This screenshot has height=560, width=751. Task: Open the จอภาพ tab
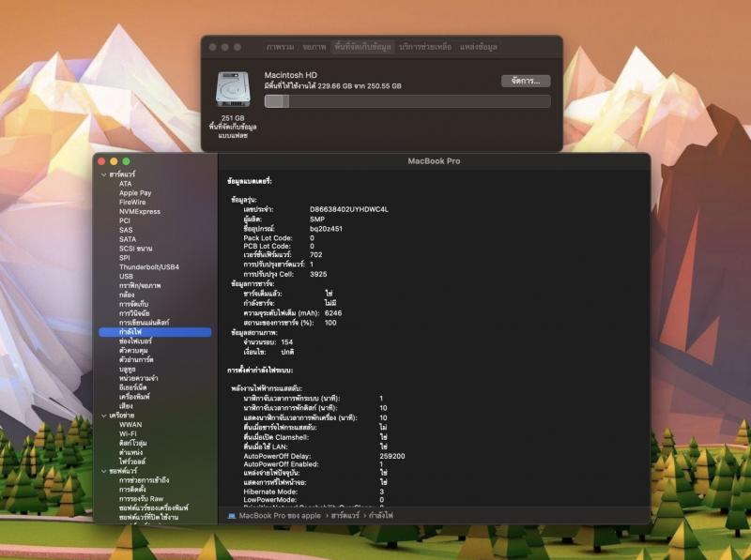coord(314,47)
